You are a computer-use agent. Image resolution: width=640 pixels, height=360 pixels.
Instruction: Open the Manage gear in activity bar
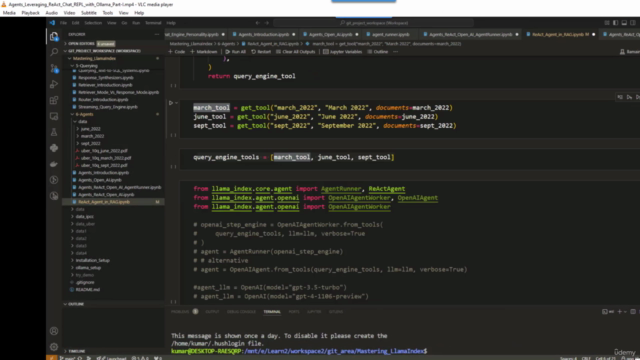(54, 347)
